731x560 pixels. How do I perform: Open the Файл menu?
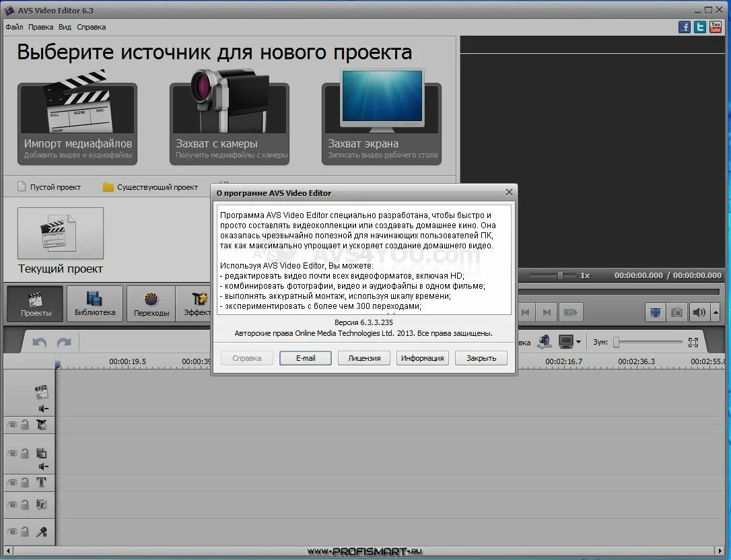(14, 27)
